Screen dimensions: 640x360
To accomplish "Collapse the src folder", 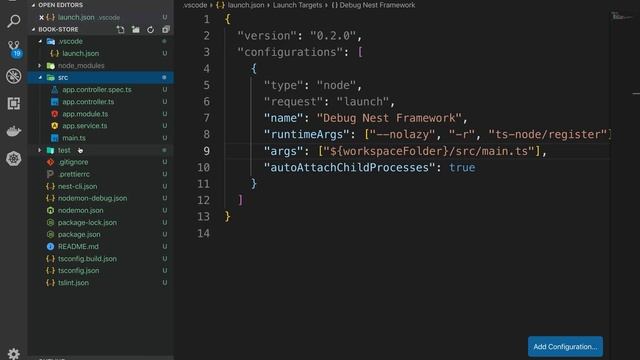I will point(40,78).
